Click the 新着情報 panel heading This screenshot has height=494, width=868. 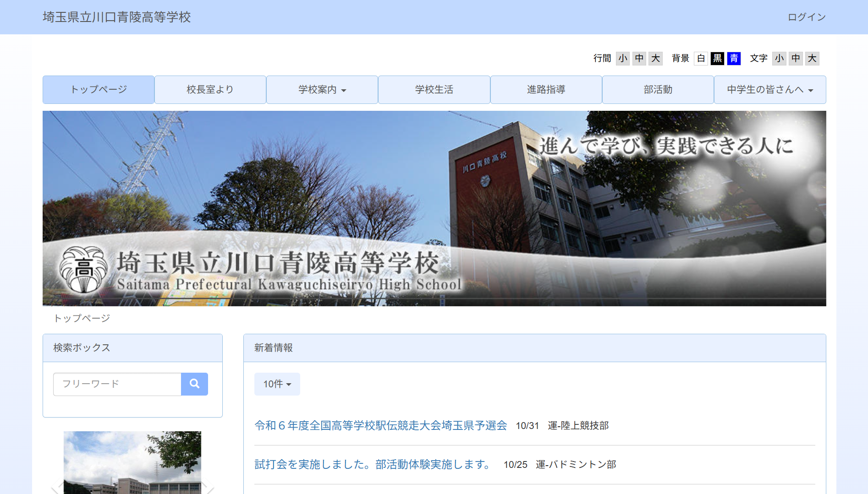click(274, 348)
